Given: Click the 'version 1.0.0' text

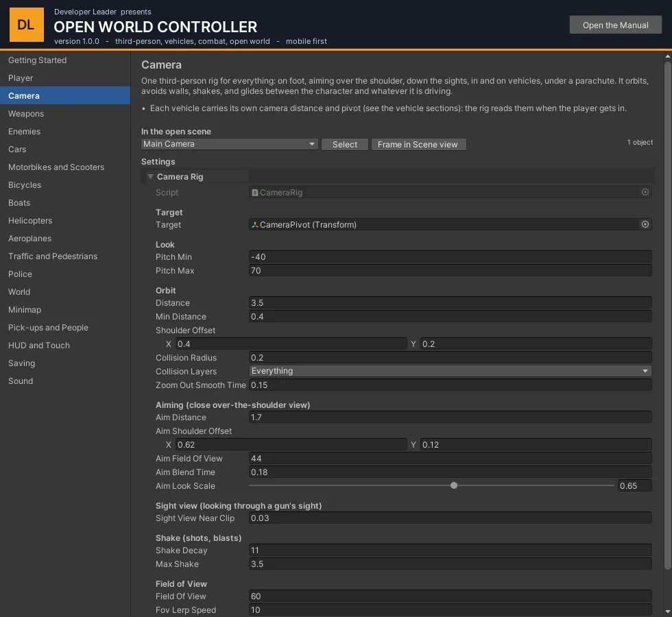Looking at the screenshot, I should 77,41.
